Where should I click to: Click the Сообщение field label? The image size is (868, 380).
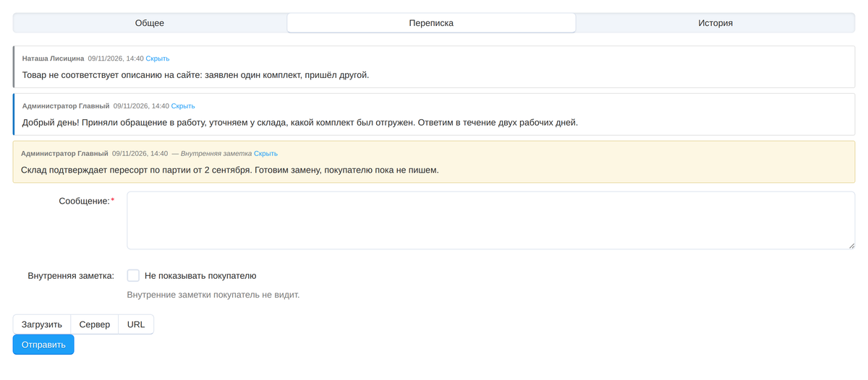pyautogui.click(x=86, y=200)
